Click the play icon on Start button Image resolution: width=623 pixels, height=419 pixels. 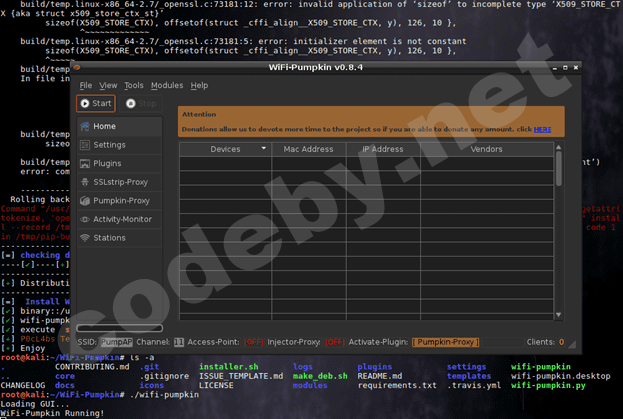click(85, 103)
